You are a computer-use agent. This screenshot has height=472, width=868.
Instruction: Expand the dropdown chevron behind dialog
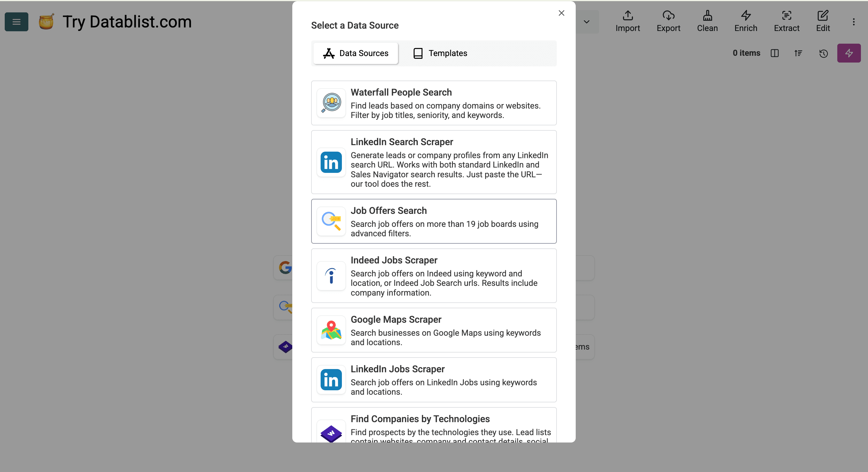point(586,22)
